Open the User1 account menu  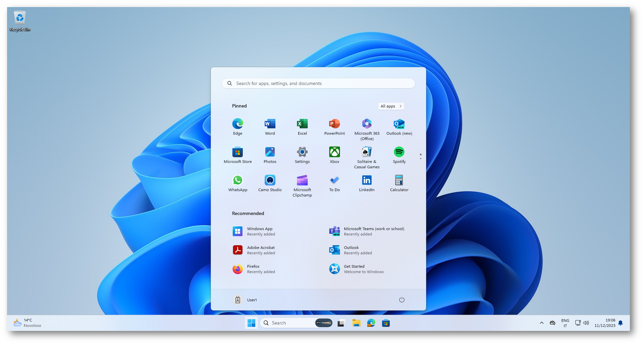pos(245,300)
